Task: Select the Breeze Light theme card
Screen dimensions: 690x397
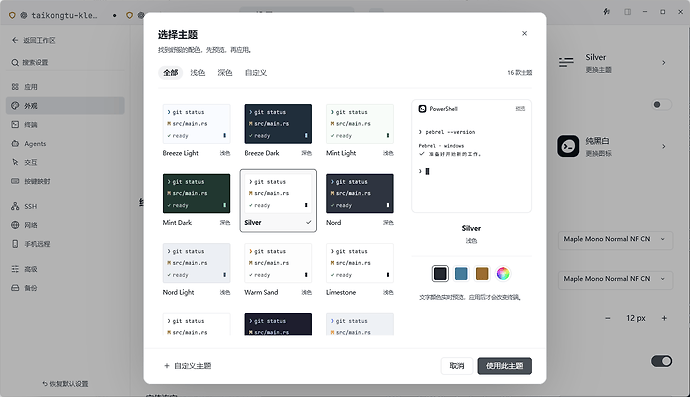Action: coord(196,131)
